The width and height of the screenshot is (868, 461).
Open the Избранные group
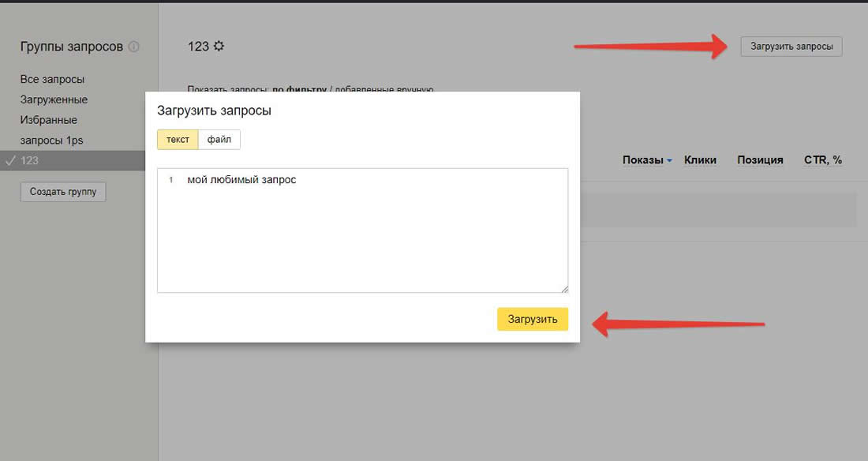coord(48,120)
